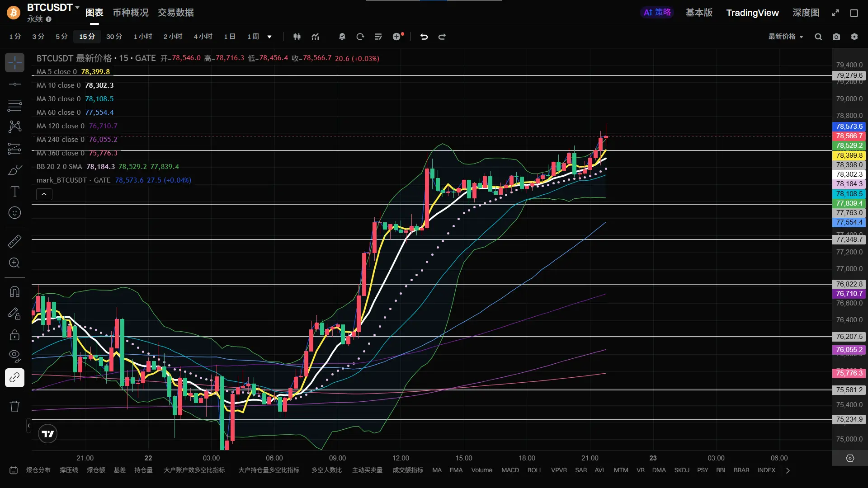Image resolution: width=868 pixels, height=488 pixels.
Task: Select the 1小时 timeframe button
Action: pos(143,37)
